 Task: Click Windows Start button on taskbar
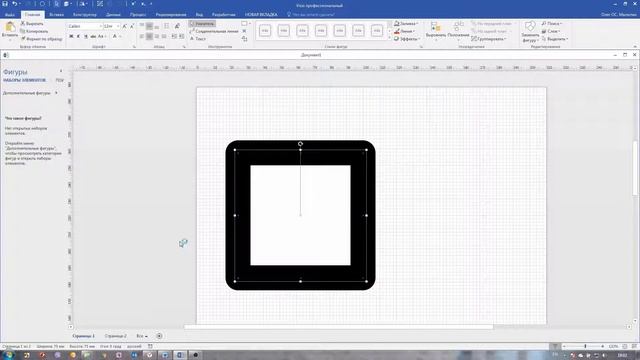pyautogui.click(x=8, y=355)
